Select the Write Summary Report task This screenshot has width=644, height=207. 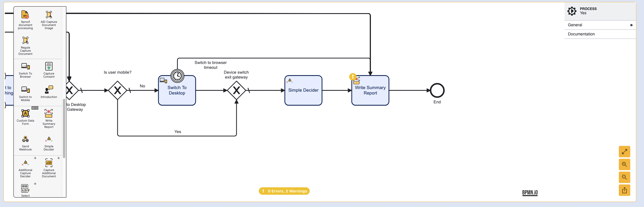coord(370,90)
